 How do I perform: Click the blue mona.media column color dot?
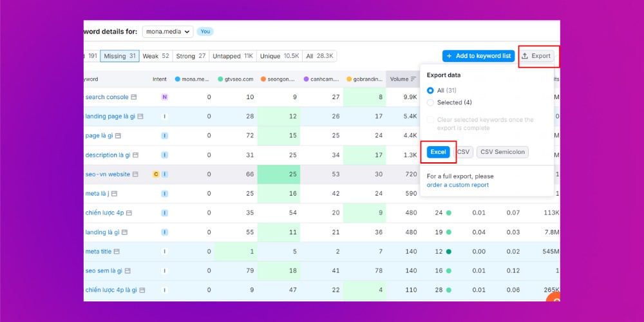(x=178, y=79)
